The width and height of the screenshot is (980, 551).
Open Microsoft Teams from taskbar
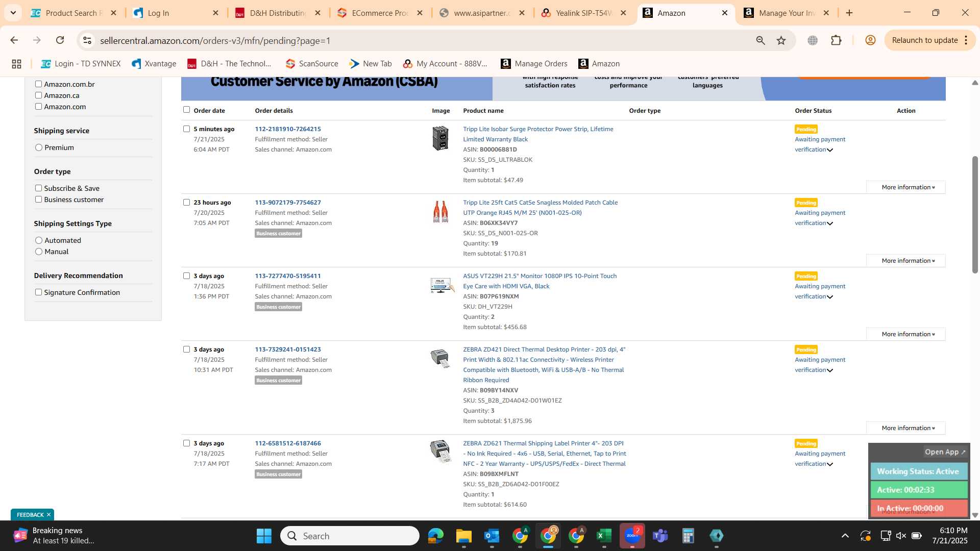click(x=660, y=536)
